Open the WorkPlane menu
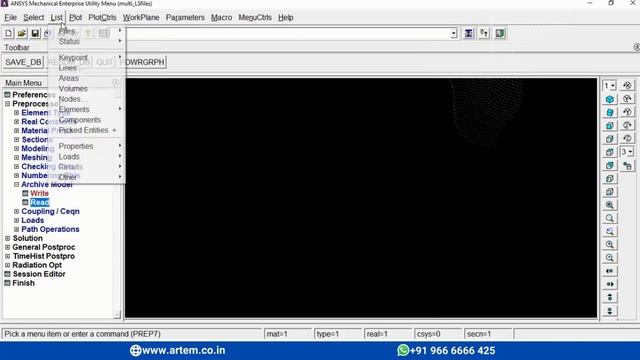Viewport: 640px width, 360px height. tap(141, 18)
